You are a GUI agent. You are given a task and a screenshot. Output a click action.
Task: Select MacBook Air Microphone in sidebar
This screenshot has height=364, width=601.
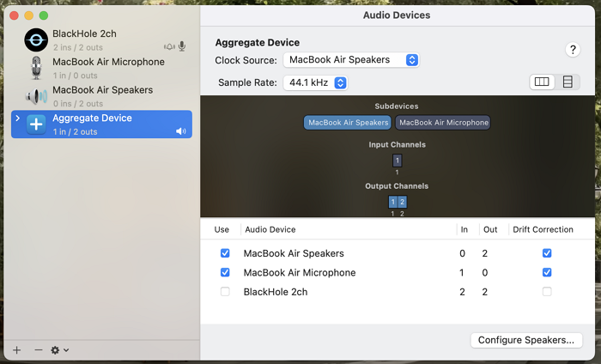pyautogui.click(x=101, y=68)
